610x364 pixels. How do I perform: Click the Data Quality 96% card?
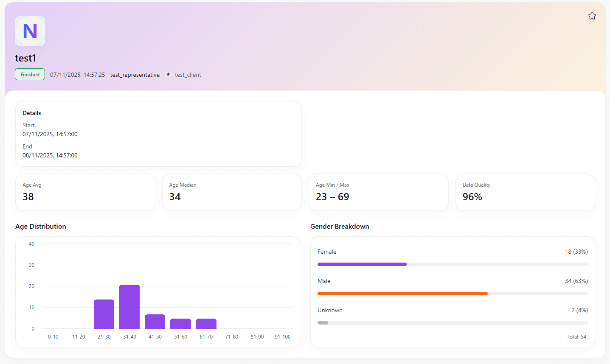pos(525,192)
